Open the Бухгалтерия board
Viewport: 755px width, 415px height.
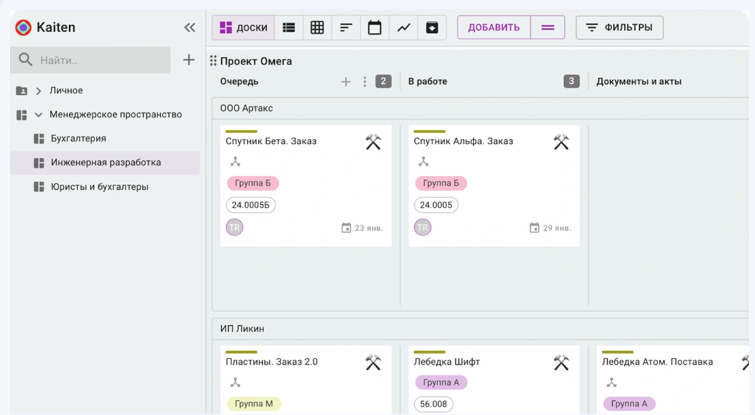point(78,139)
